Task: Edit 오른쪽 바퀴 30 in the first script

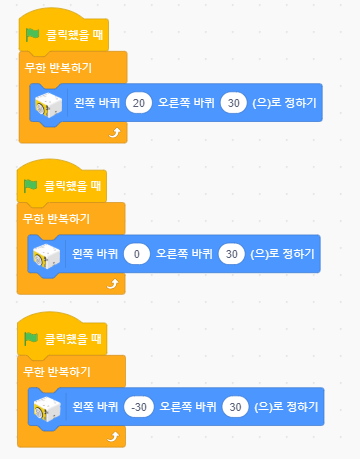Action: (234, 103)
